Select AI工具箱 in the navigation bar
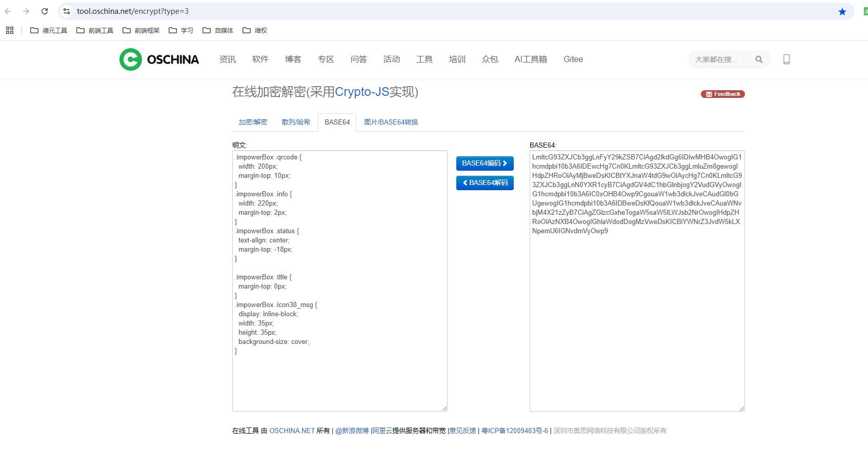 coord(531,59)
